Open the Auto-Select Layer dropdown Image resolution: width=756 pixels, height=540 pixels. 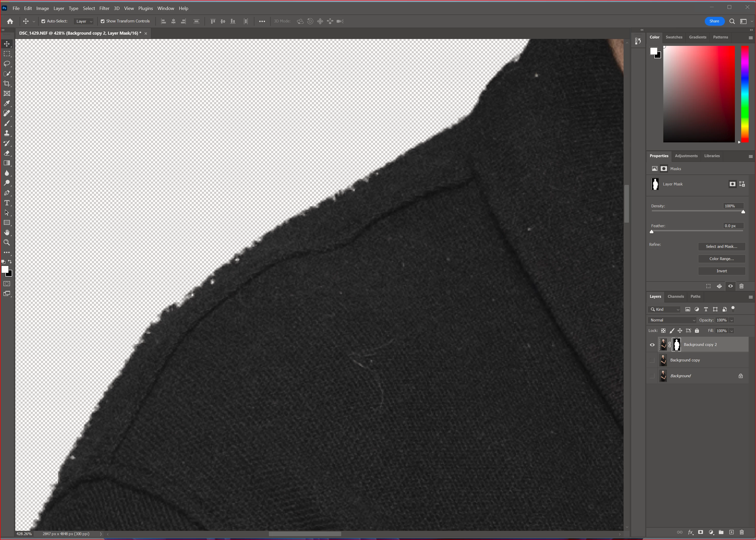coord(84,21)
